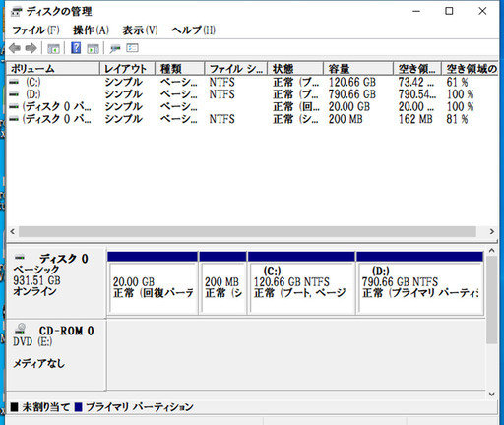Click the Properties list toolbar icon
The image size is (504, 425).
tap(132, 48)
